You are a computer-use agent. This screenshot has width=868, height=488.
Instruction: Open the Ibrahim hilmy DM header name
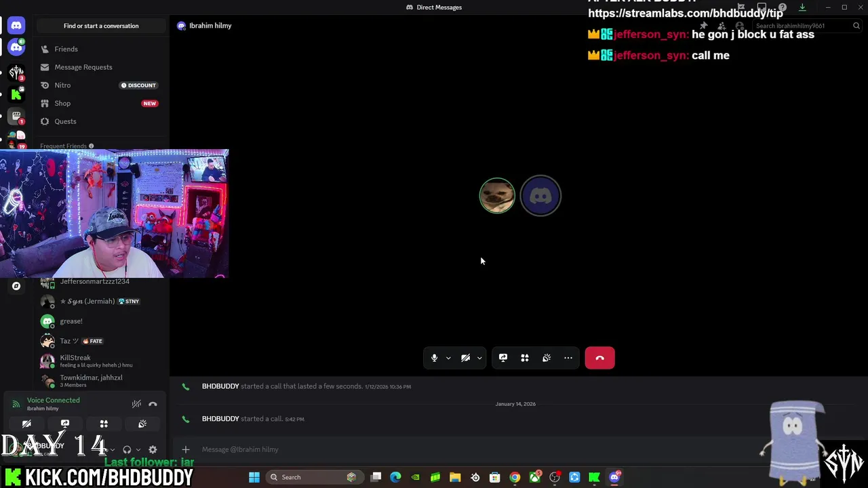(x=210, y=26)
